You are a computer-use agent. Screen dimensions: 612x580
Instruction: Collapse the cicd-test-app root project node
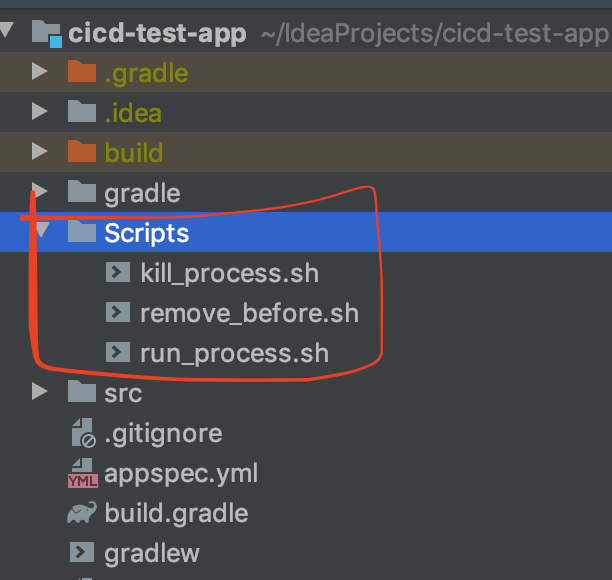pos(7,30)
